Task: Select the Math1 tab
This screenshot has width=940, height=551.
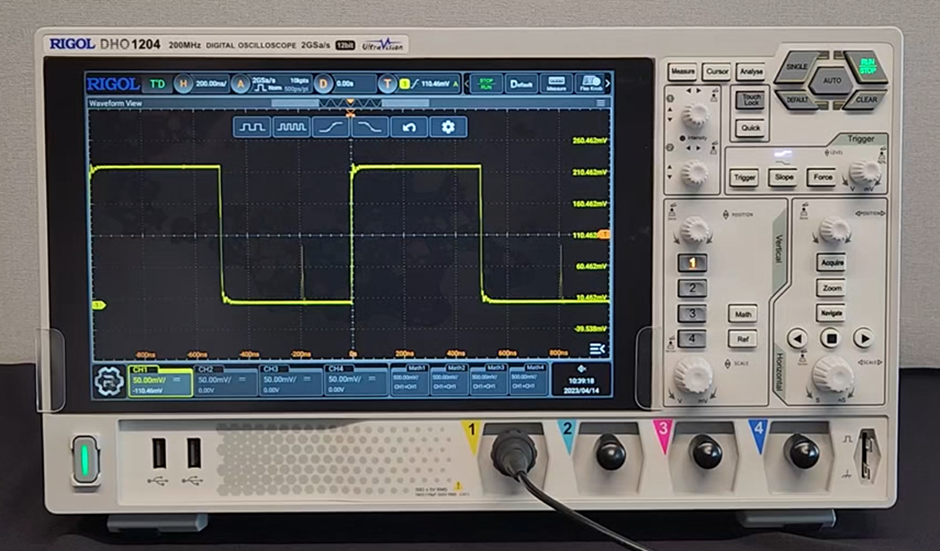Action: 409,380
